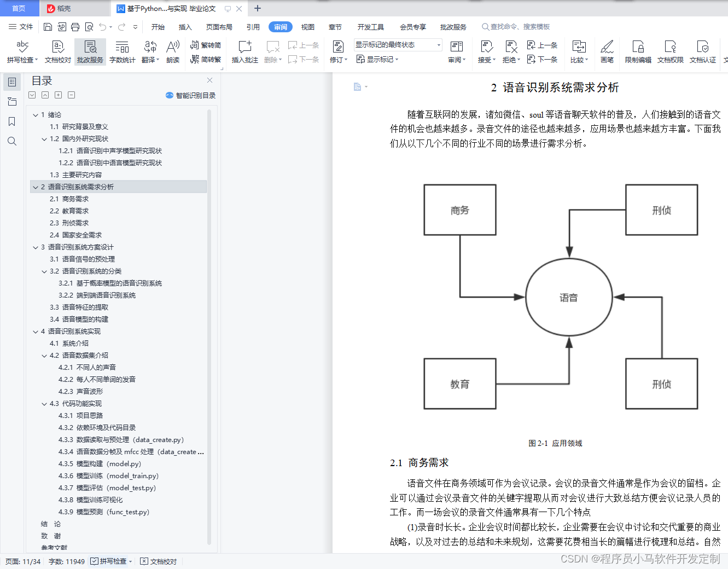The height and width of the screenshot is (569, 728).
Task: Switch to the 首页 home tab
Action: coord(19,8)
